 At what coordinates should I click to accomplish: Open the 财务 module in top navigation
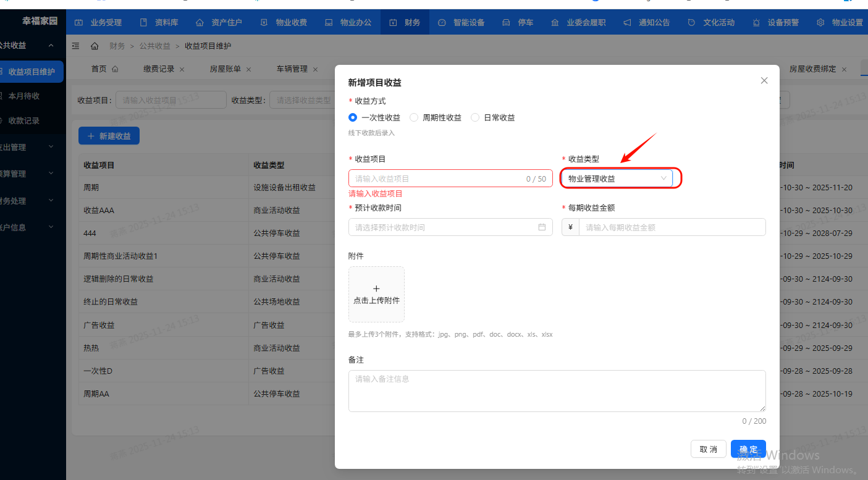[x=405, y=22]
